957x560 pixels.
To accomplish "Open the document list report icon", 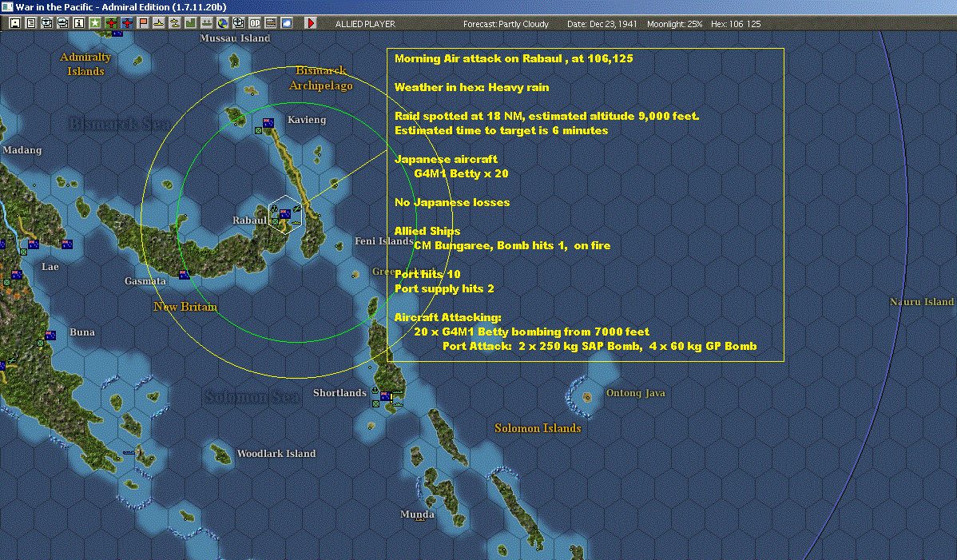I will click(x=31, y=23).
